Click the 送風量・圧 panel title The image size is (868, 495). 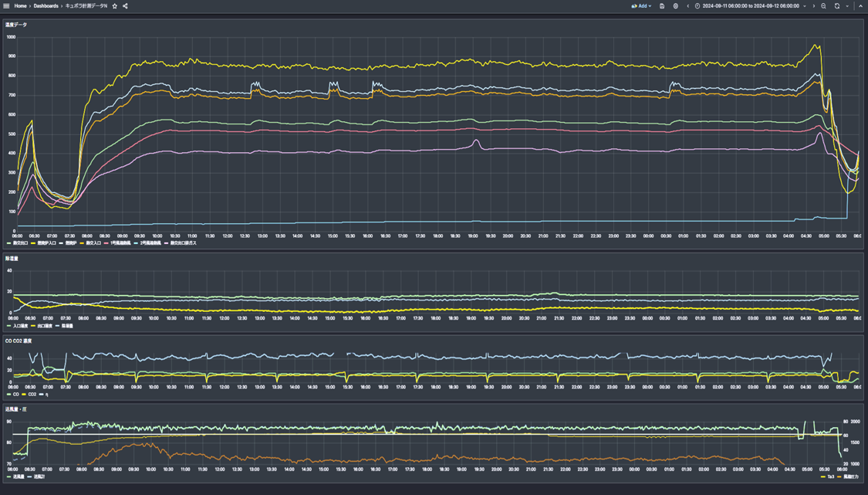click(x=16, y=409)
